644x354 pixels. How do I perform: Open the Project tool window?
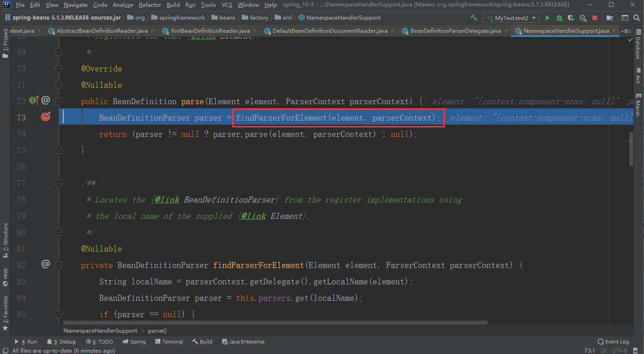pyautogui.click(x=5, y=44)
